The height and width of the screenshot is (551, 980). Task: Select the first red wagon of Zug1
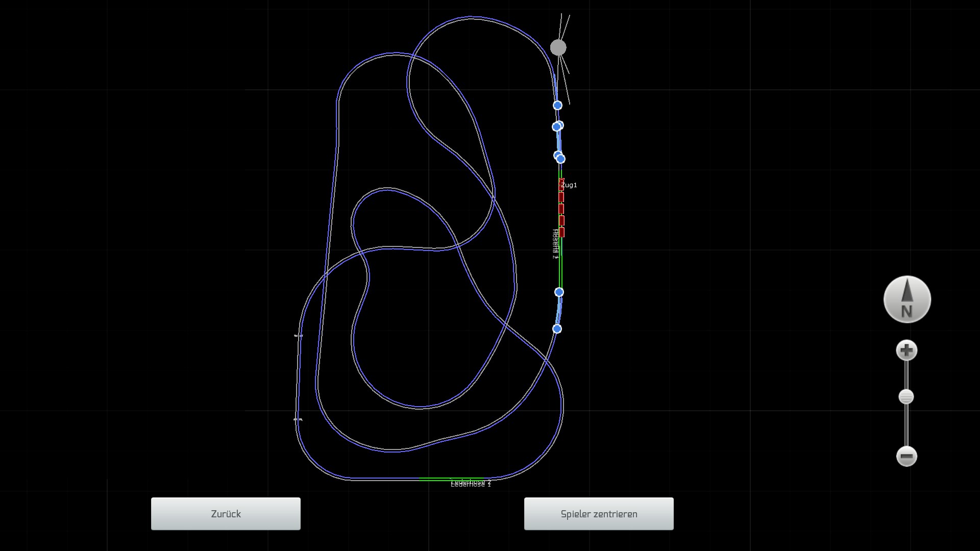click(x=561, y=184)
